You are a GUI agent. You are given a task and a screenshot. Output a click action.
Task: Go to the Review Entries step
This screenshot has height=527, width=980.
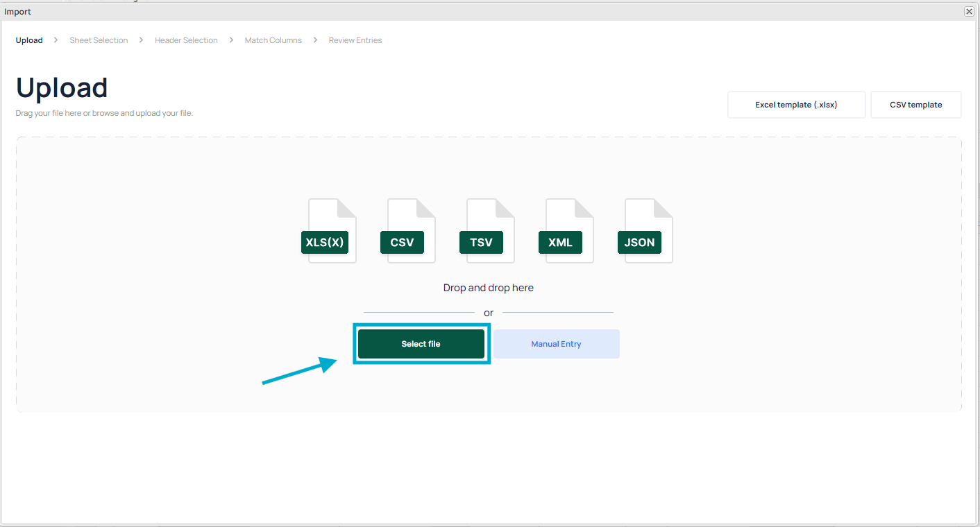(x=355, y=40)
